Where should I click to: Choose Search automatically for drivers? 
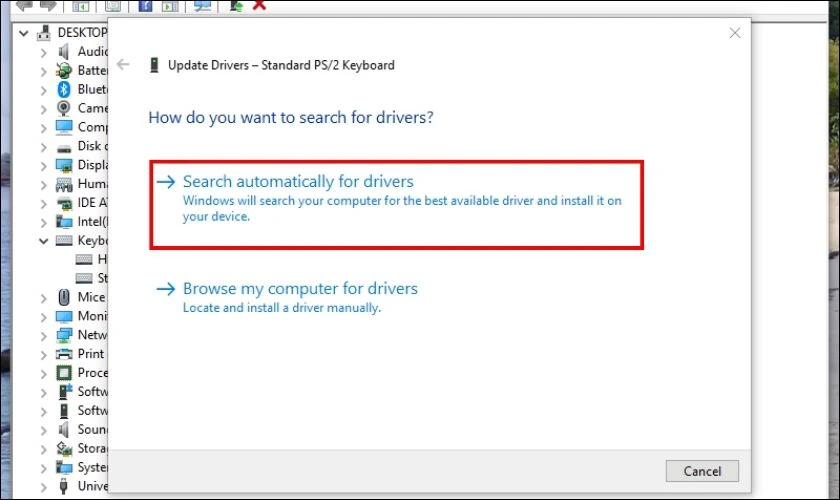click(396, 205)
